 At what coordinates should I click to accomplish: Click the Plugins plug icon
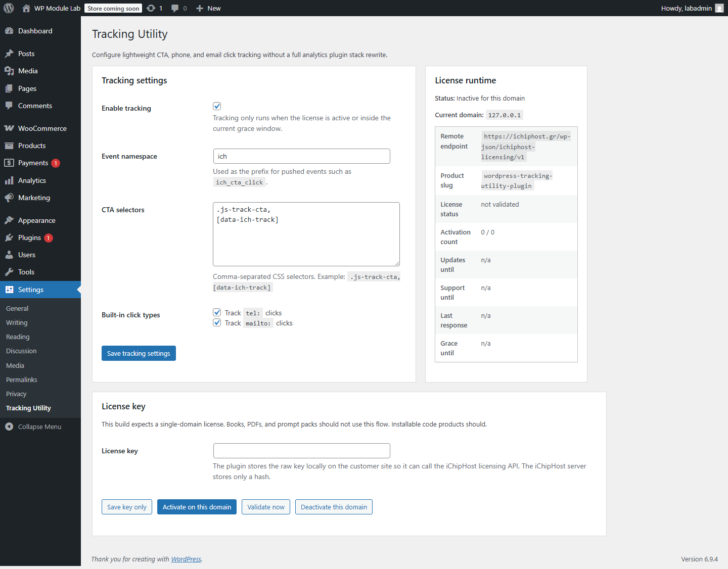[9, 238]
